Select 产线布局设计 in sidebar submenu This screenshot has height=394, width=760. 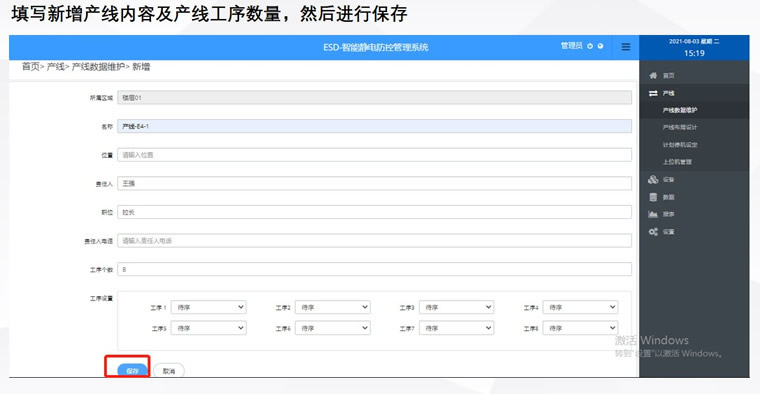pyautogui.click(x=680, y=127)
